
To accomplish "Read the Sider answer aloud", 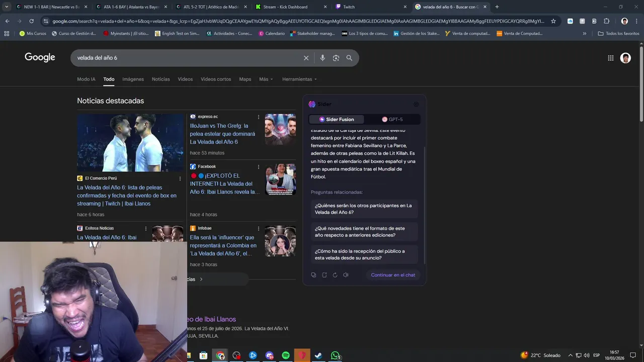I will coord(346,275).
